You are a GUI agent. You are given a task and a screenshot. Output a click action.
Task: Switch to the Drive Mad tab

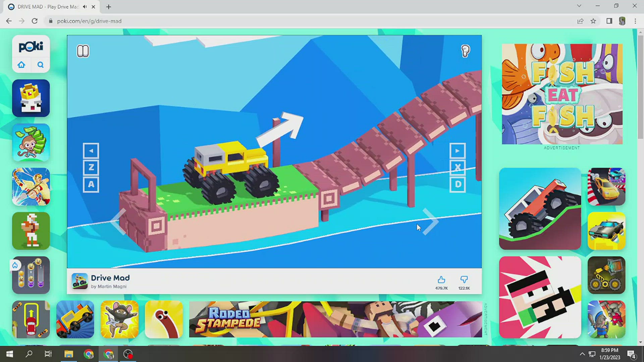click(47, 7)
